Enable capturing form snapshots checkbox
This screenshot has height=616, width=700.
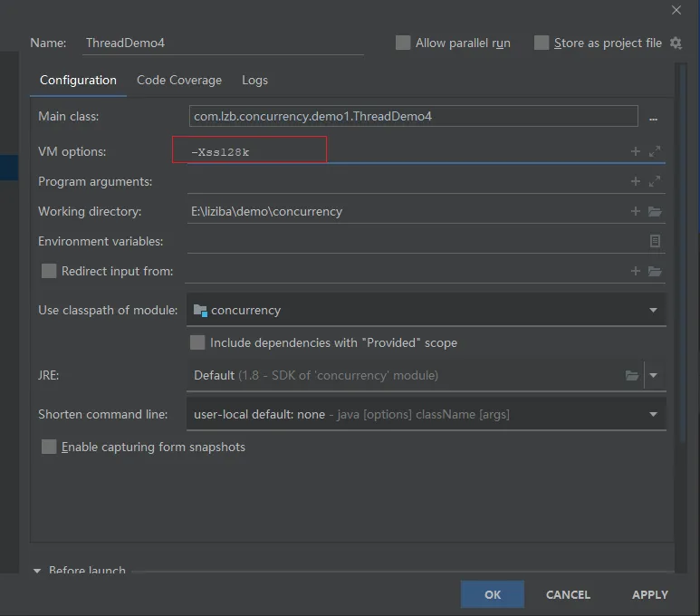(x=49, y=447)
